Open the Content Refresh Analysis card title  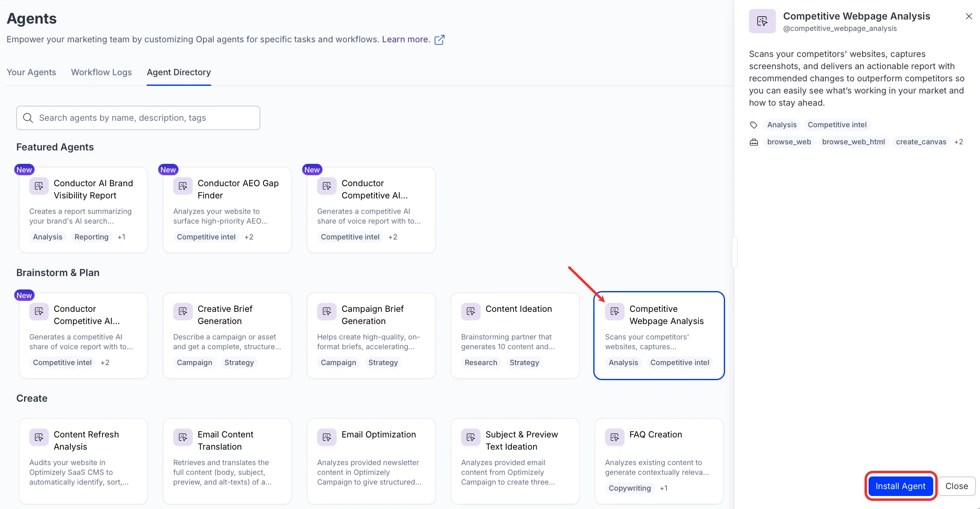tap(86, 441)
